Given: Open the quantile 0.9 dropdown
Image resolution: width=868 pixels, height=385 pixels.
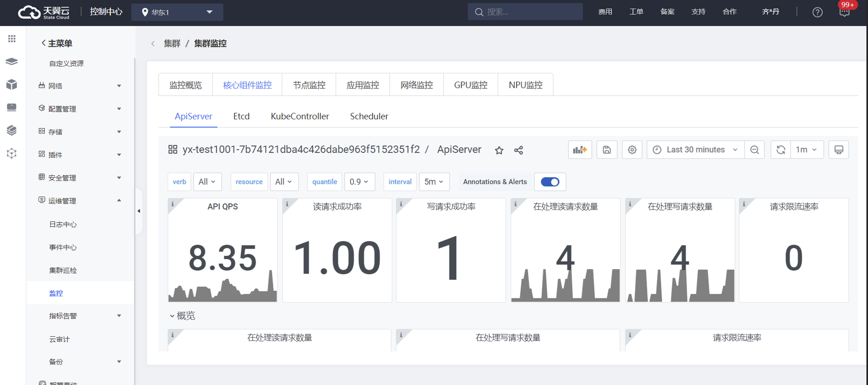Looking at the screenshot, I should (x=360, y=182).
